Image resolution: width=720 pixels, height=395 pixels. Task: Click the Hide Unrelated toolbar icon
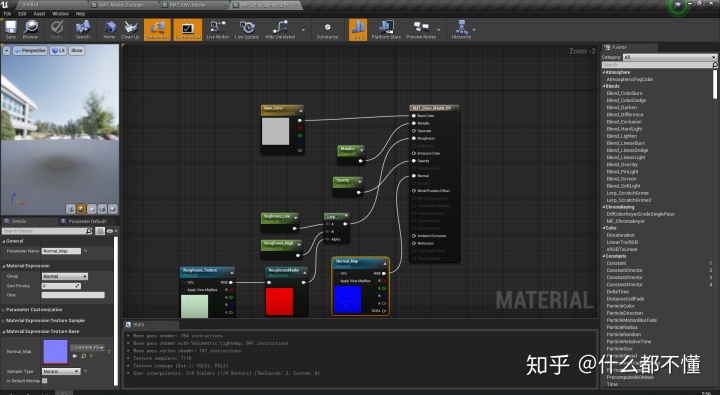pyautogui.click(x=280, y=29)
